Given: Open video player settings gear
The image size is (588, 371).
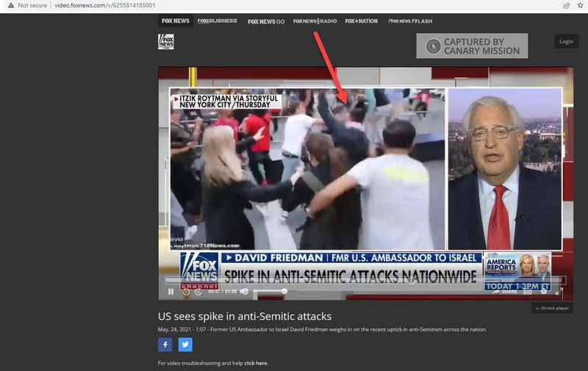Looking at the screenshot, I should click(543, 292).
